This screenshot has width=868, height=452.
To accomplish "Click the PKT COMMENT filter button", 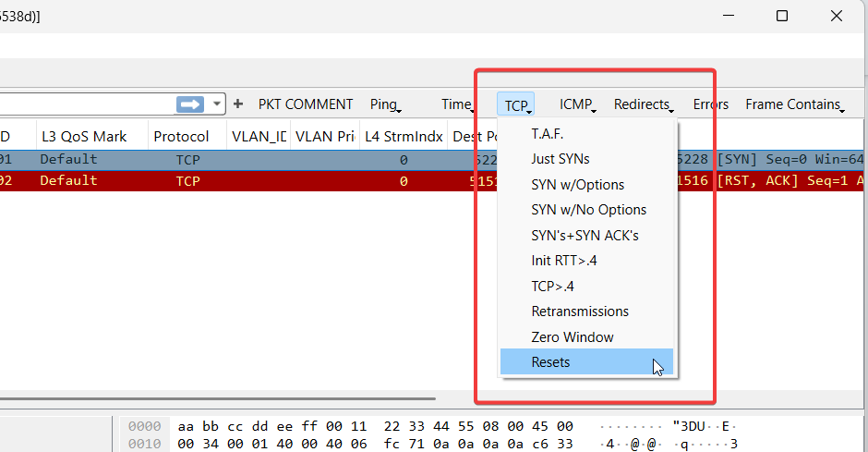I will pos(305,104).
